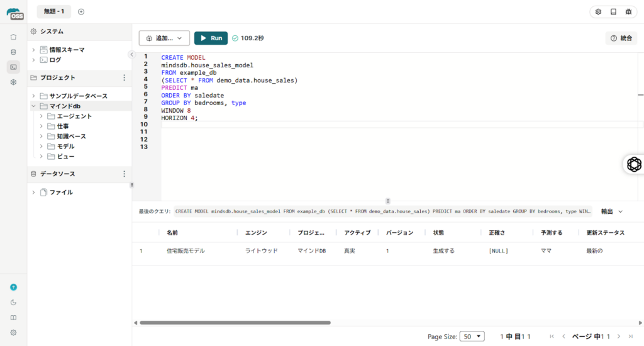The width and height of the screenshot is (644, 346).
Task: Collapse the left navigation panel arrow
Action: coord(131,55)
